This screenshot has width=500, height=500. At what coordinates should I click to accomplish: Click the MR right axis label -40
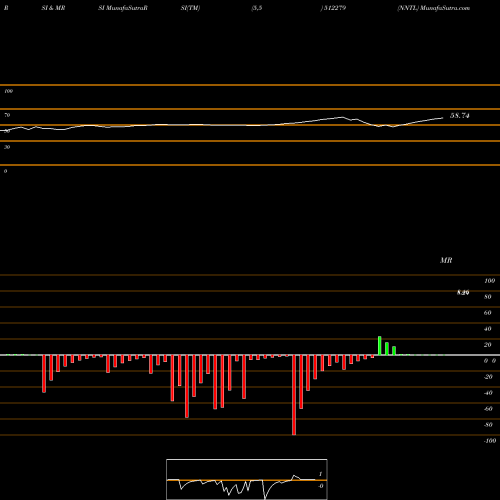488,393
